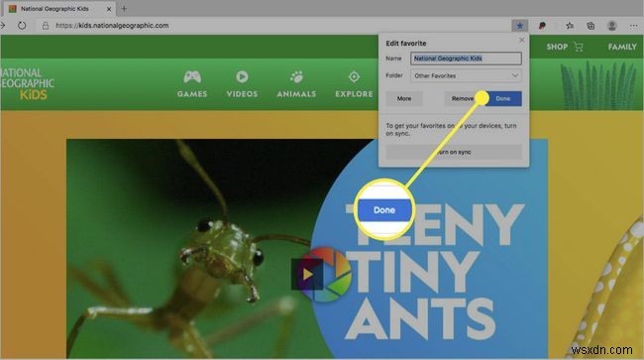Close the National Geographic Kids tab
Screen dimensions: 644x360
[x=109, y=9]
